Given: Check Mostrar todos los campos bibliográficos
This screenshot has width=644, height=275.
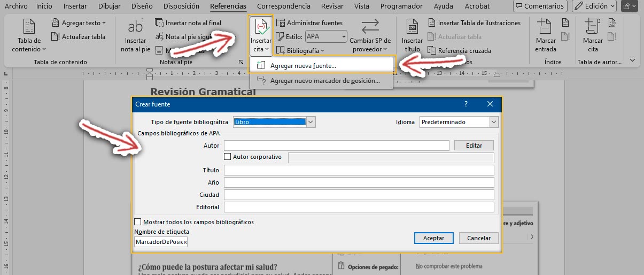Looking at the screenshot, I should [x=138, y=222].
